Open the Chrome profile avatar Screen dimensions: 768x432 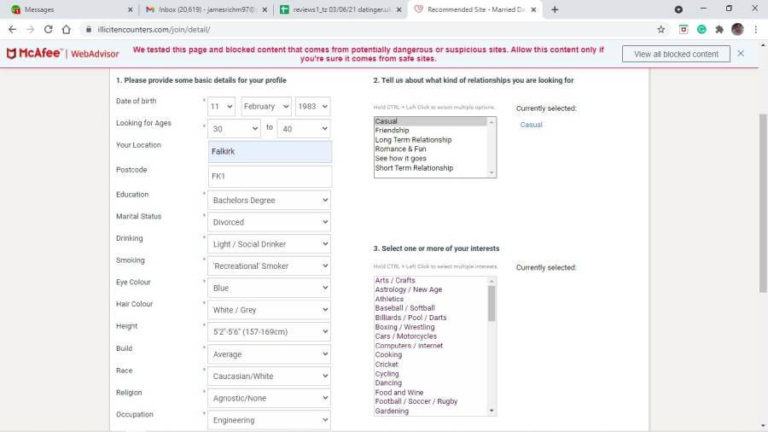737,29
